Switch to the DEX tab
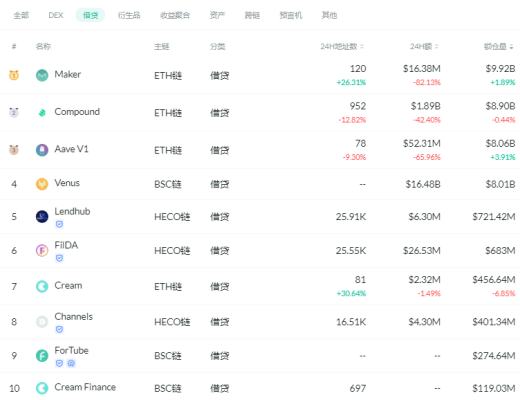Image resolution: width=520 pixels, height=400 pixels. coord(56,15)
